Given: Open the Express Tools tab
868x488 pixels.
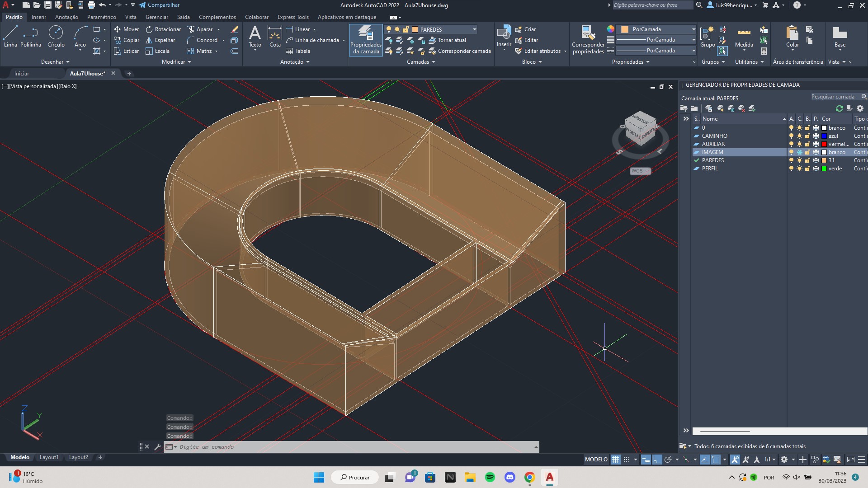Looking at the screenshot, I should pyautogui.click(x=293, y=17).
